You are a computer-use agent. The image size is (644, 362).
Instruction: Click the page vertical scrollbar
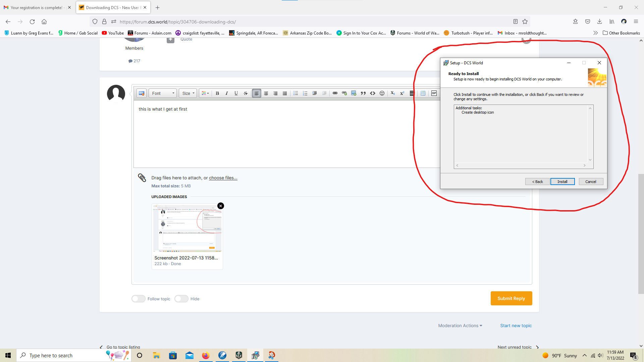(x=641, y=233)
